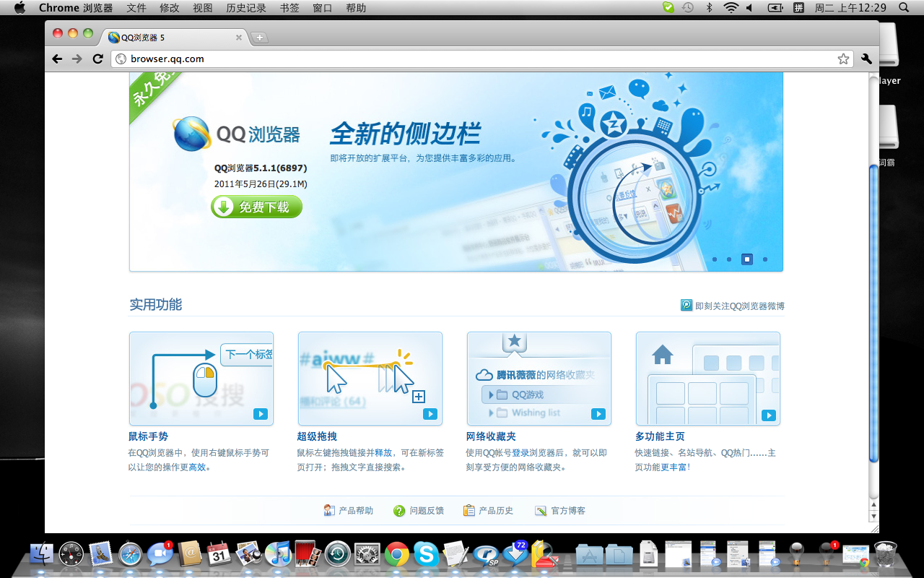Select the first banner slide dot
924x578 pixels.
[x=715, y=259]
